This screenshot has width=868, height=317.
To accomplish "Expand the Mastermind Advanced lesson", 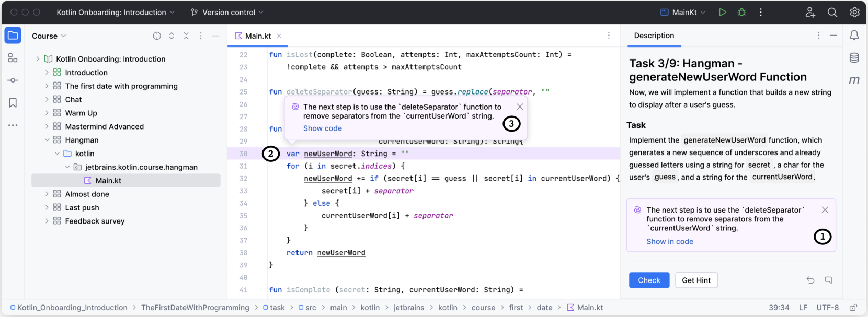I will point(47,126).
